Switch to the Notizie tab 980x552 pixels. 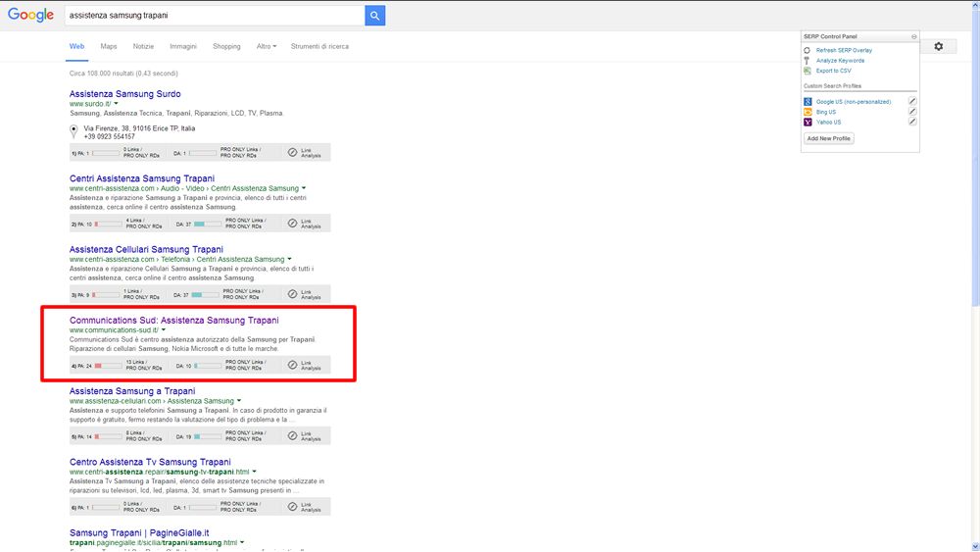tap(143, 46)
